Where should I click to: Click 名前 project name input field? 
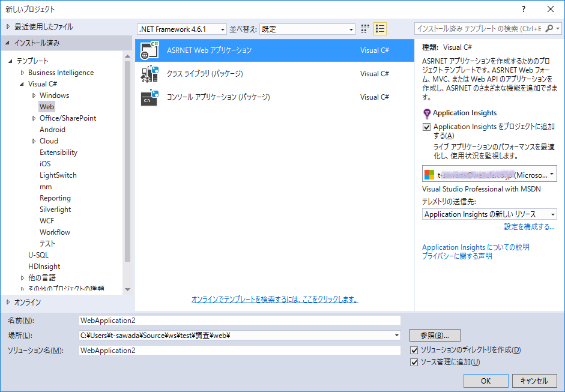[240, 321]
